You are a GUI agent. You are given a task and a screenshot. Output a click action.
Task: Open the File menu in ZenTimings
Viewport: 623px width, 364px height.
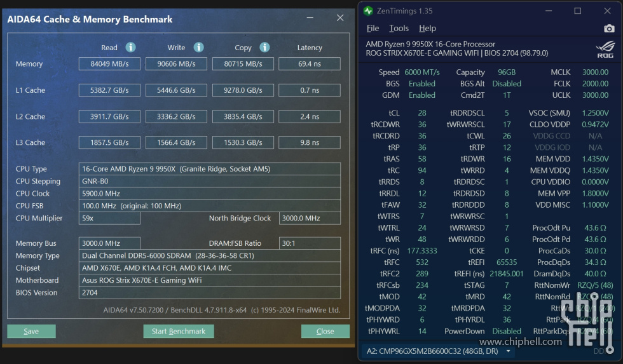click(373, 28)
